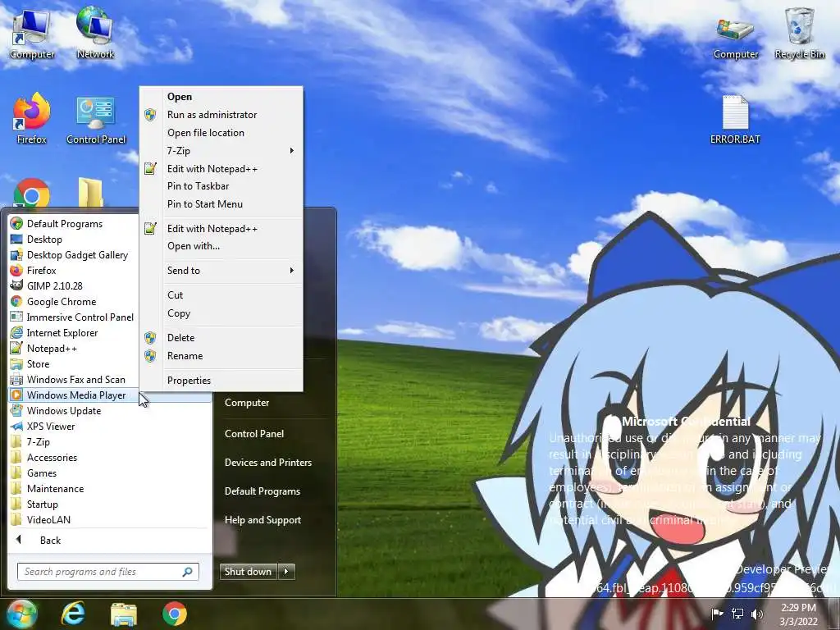This screenshot has height=630, width=840.
Task: Open the shut down options arrow
Action: click(286, 572)
